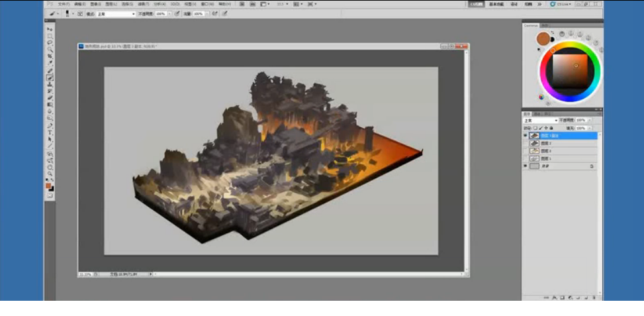Select the Lasso tool
This screenshot has width=644, height=316.
click(x=50, y=43)
